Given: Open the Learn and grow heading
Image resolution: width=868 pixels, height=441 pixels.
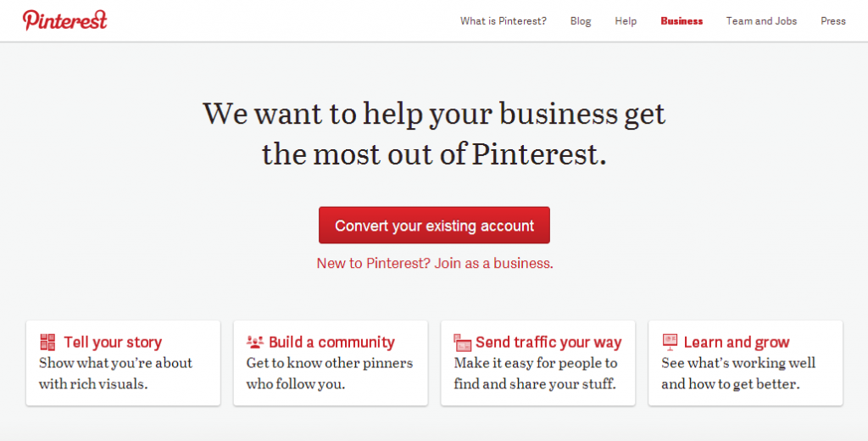Looking at the screenshot, I should [x=737, y=343].
